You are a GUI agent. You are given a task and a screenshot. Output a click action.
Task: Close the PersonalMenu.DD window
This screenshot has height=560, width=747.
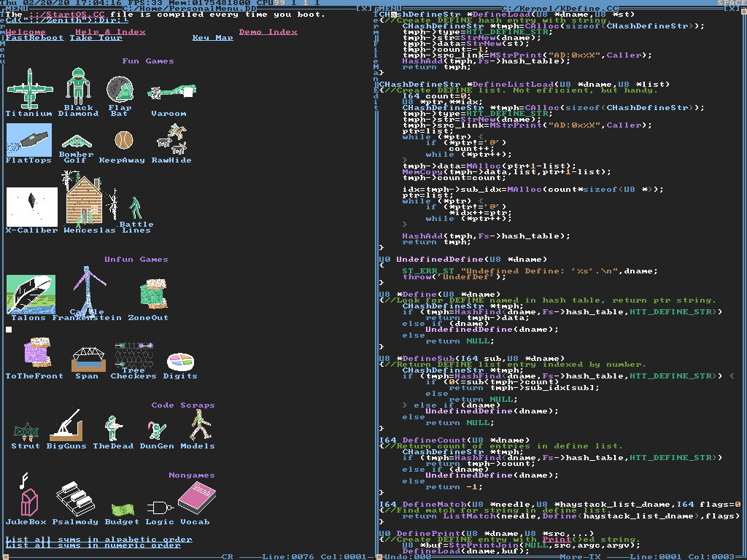click(365, 9)
